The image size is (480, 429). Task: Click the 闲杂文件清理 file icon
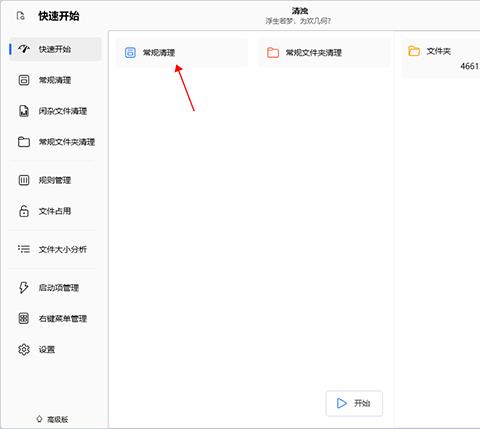click(x=24, y=111)
